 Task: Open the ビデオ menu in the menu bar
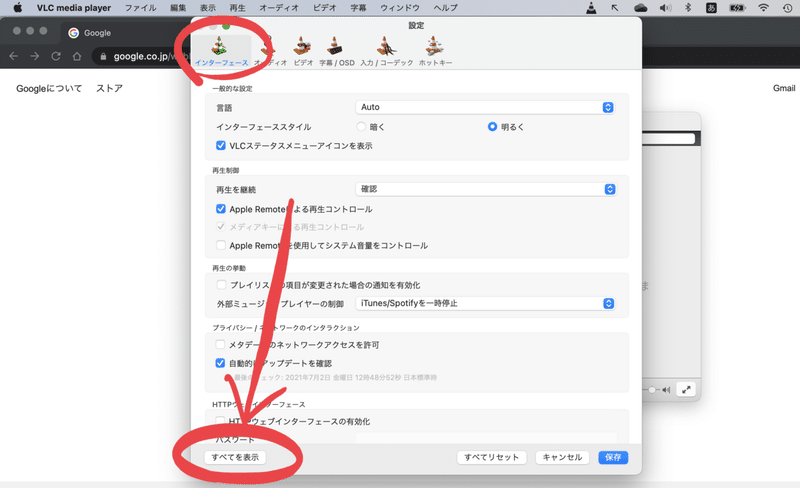click(324, 8)
